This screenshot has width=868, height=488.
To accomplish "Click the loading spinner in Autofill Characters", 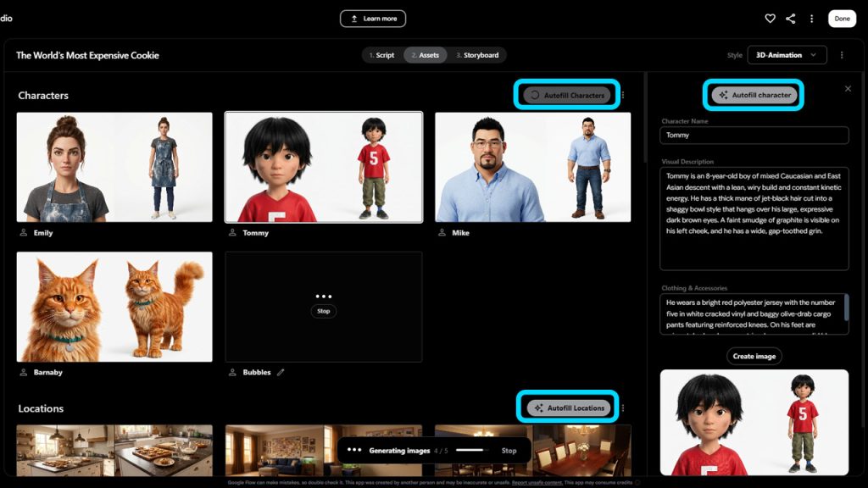I will pos(535,95).
